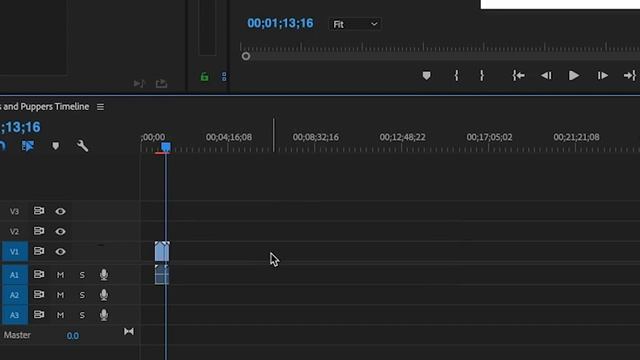Click the program monitor scrubber playhead circle
Screen dimensions: 640x360
pos(246,56)
